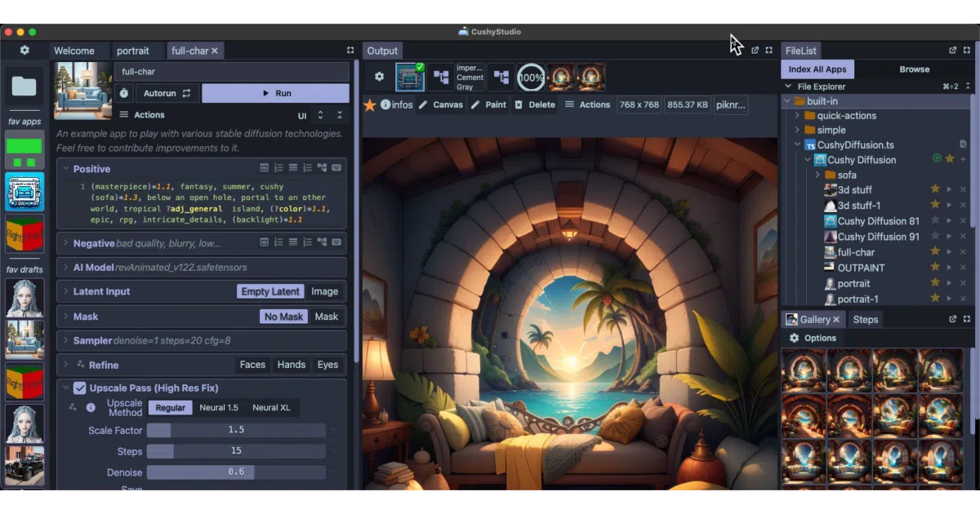Remove the full-char draft from list
This screenshot has width=980, height=514.
(x=963, y=252)
